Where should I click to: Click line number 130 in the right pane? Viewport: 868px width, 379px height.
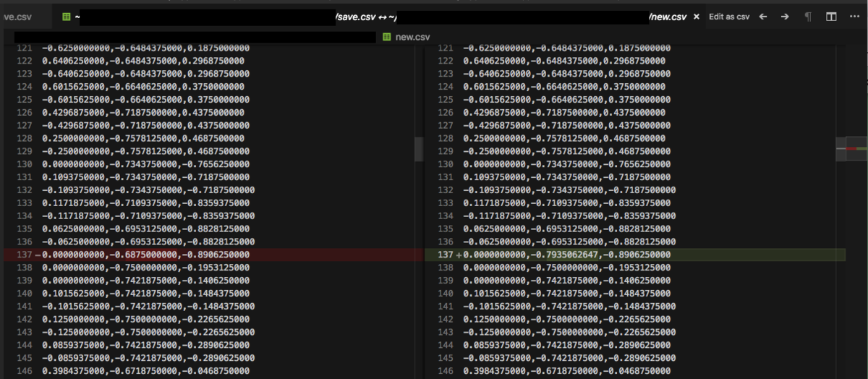pos(446,164)
